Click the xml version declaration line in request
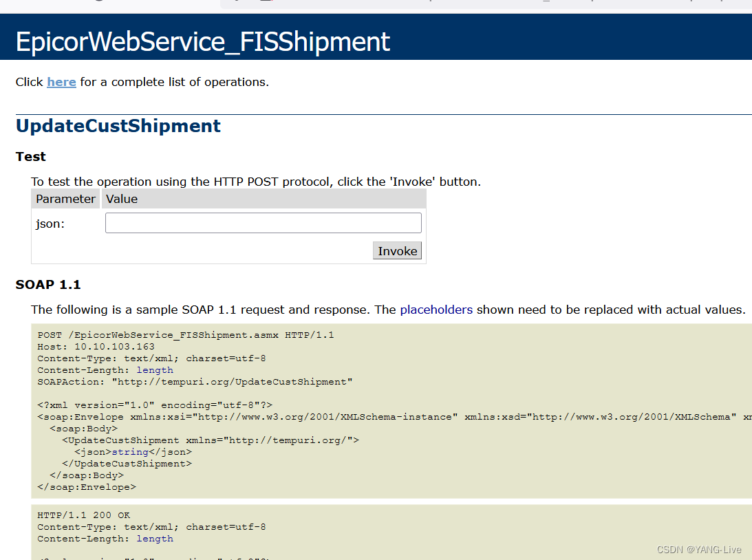The width and height of the screenshot is (752, 560). 155,406
